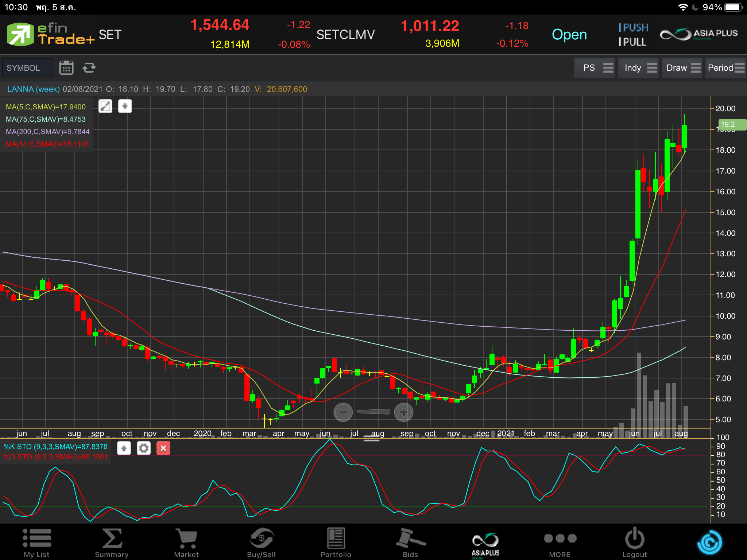Select %D STO legend entry
Screen dimensions: 747x560
click(55, 457)
